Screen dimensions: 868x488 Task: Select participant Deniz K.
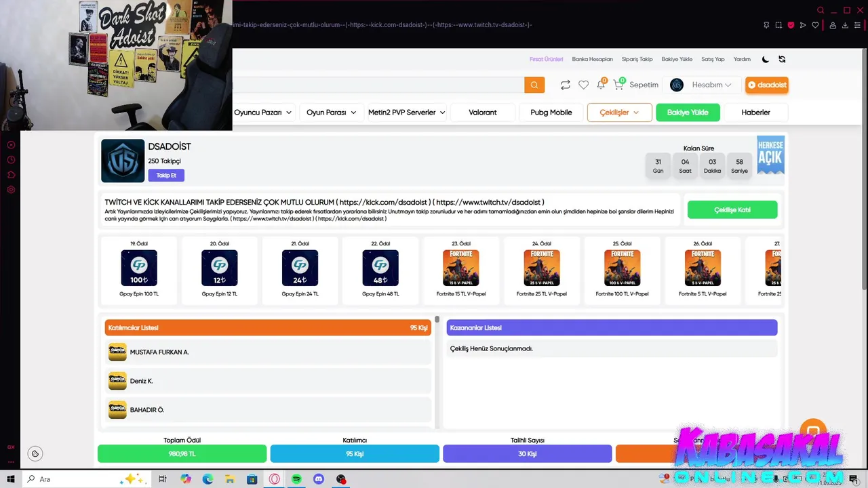pyautogui.click(x=269, y=381)
